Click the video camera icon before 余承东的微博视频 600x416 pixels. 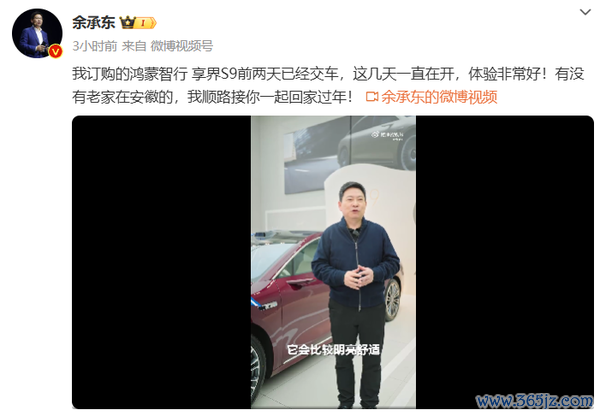click(372, 96)
